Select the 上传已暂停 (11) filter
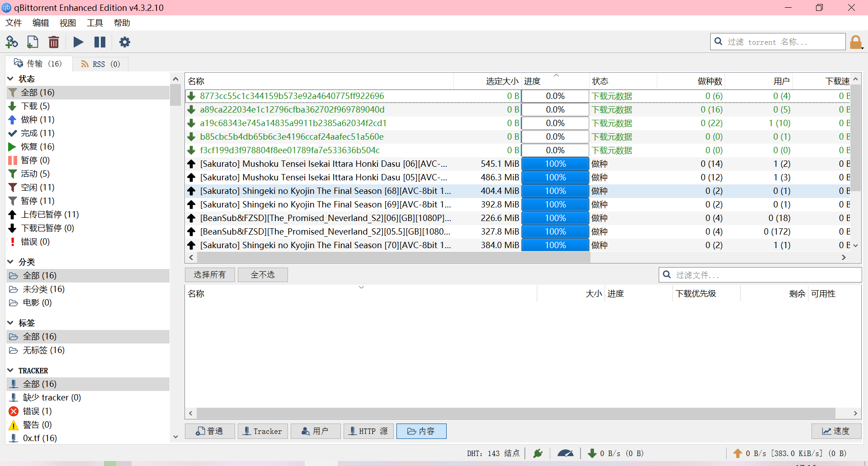The height and width of the screenshot is (466, 868). point(88,215)
